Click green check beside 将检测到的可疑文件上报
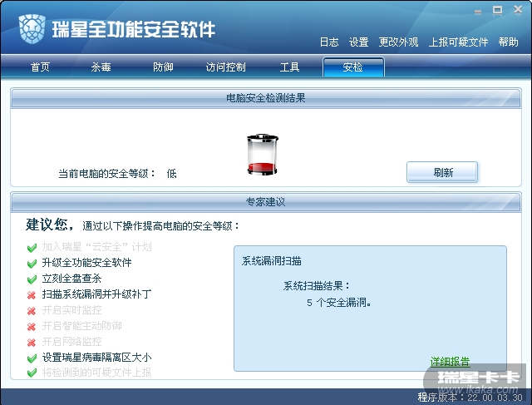Image resolution: width=532 pixels, height=405 pixels. pyautogui.click(x=32, y=373)
